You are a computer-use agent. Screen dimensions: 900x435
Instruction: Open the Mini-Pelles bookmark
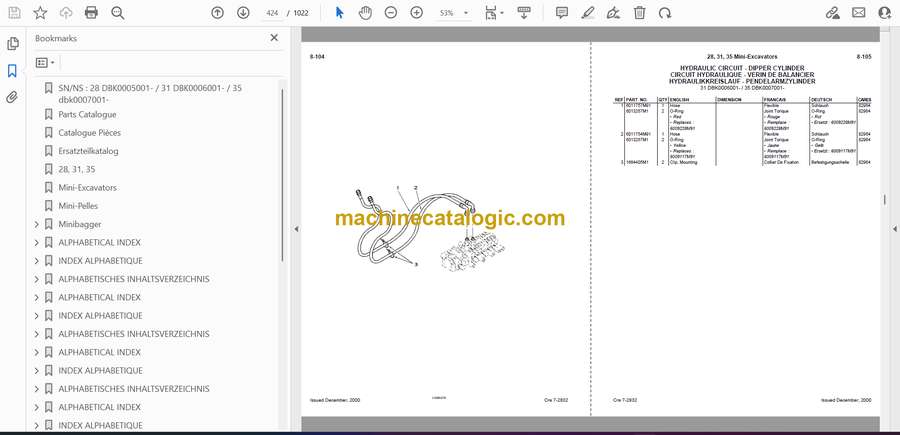78,205
